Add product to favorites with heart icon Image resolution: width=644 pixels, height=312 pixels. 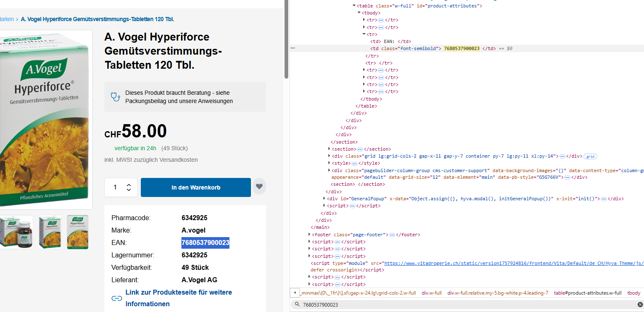point(259,187)
